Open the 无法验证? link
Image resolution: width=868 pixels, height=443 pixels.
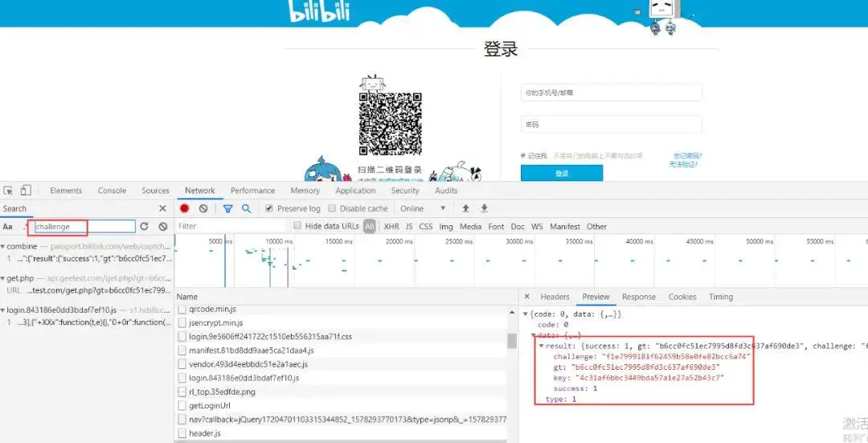(683, 165)
